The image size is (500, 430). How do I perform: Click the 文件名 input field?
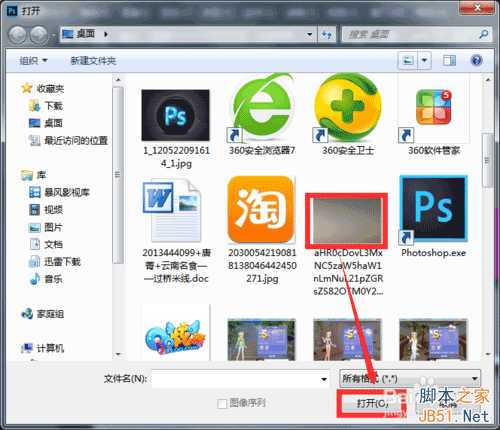coord(235,379)
